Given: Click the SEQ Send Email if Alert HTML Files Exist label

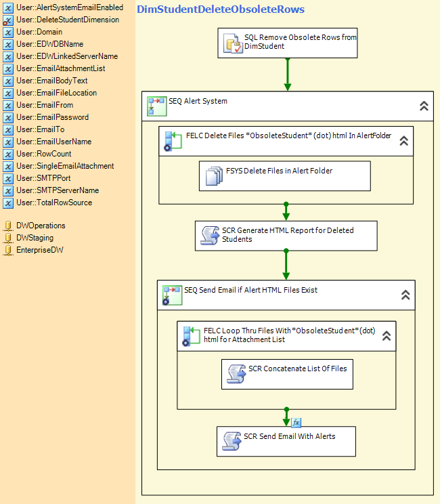Looking at the screenshot, I should 251,290.
